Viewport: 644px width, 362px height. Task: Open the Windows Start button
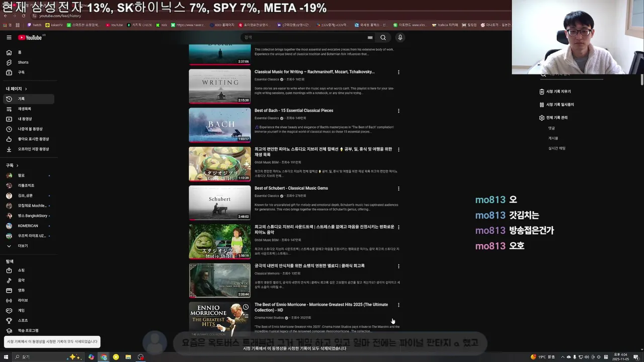coord(6,357)
